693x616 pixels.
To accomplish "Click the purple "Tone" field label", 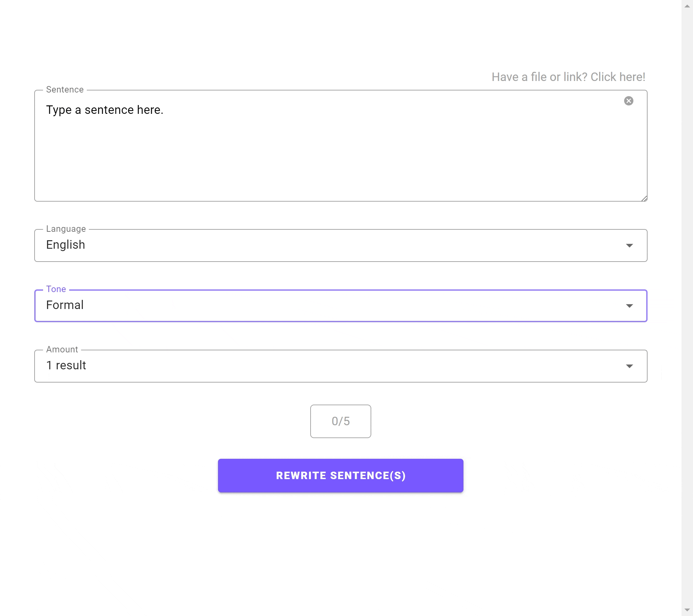I will [x=56, y=289].
